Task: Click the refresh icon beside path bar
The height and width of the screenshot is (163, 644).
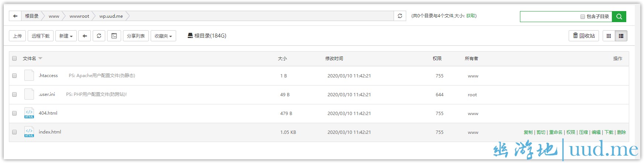Action: coord(400,16)
